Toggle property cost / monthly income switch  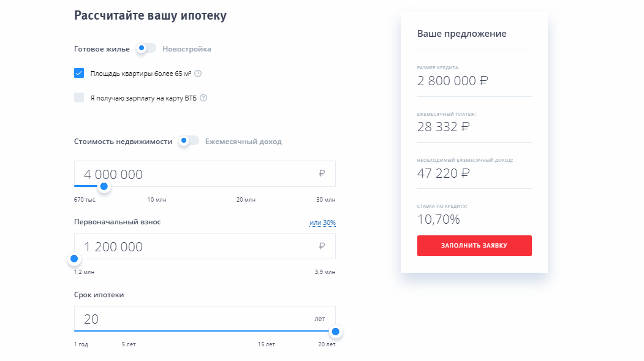point(189,141)
